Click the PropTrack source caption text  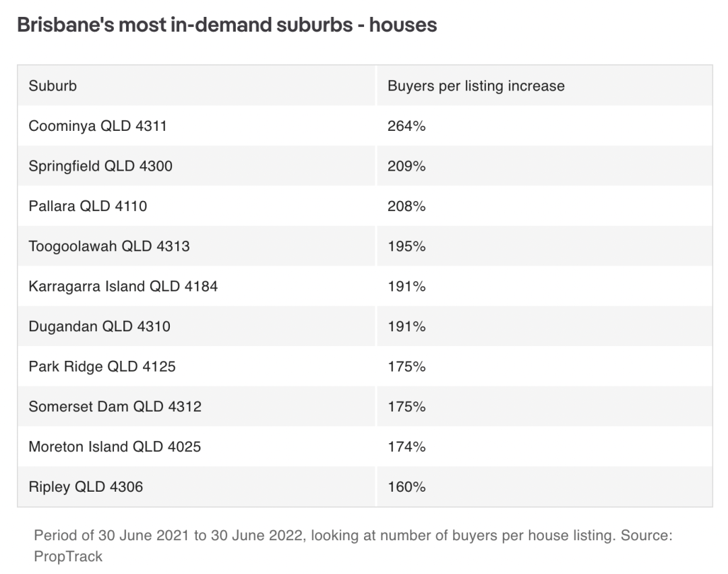point(353,546)
